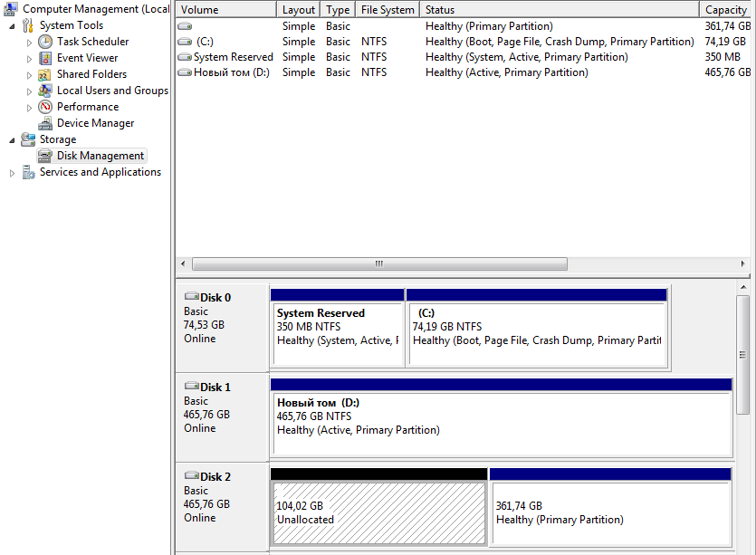
Task: Select the 104,02 GB Unallocated partition
Action: (378, 513)
